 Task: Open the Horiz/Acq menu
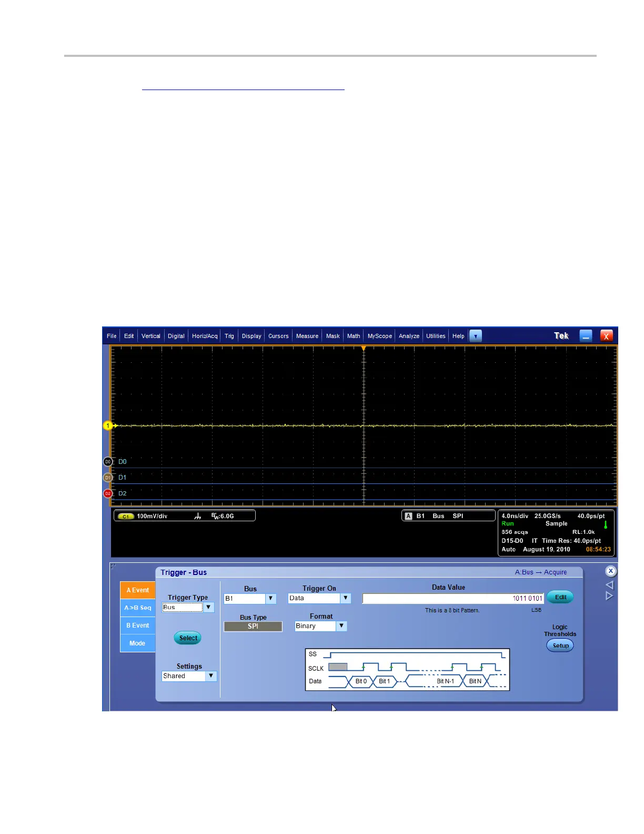pyautogui.click(x=205, y=336)
